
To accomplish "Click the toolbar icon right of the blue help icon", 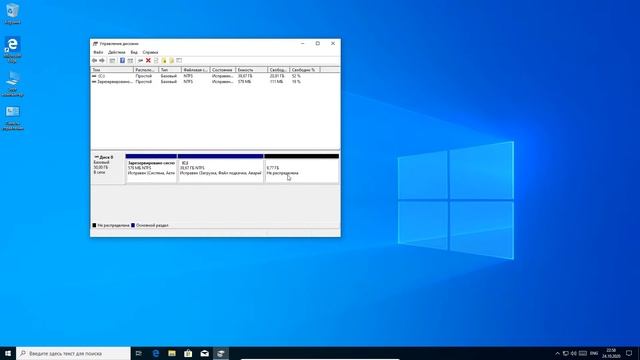I will point(130,60).
